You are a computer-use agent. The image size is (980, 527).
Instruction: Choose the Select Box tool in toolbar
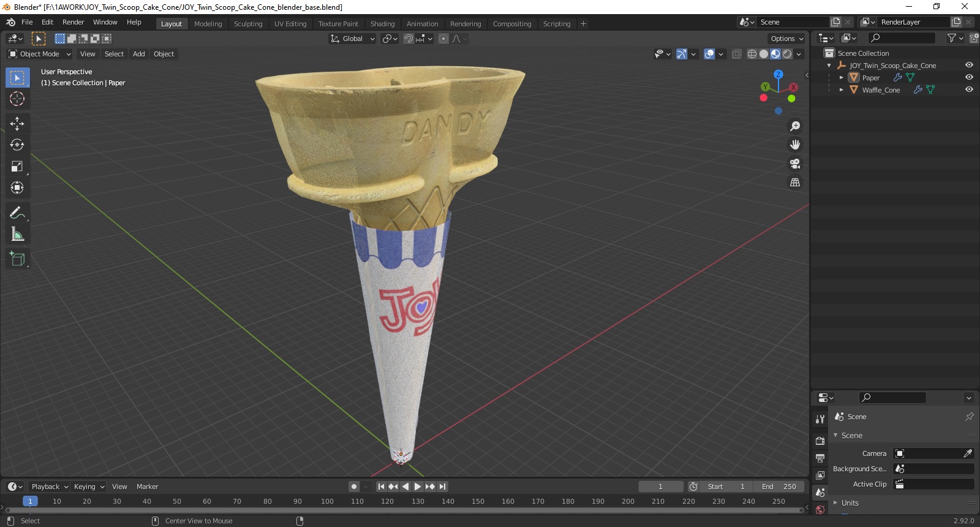17,78
